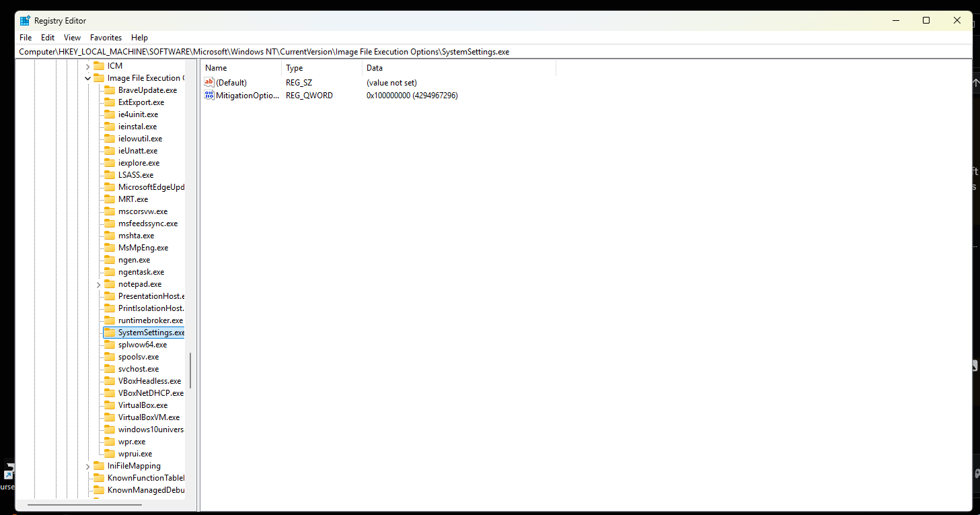Open the Help menu

tap(139, 38)
